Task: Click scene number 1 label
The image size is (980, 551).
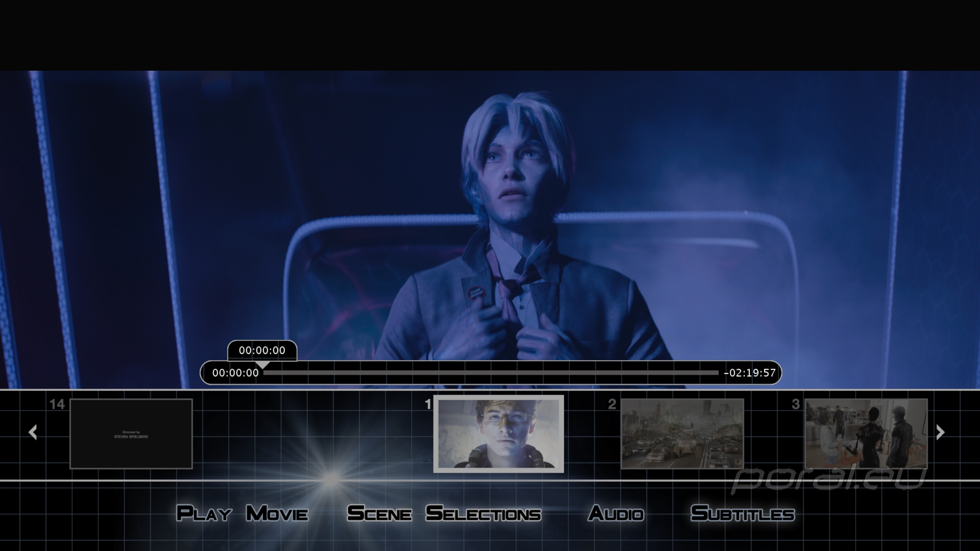Action: point(428,404)
